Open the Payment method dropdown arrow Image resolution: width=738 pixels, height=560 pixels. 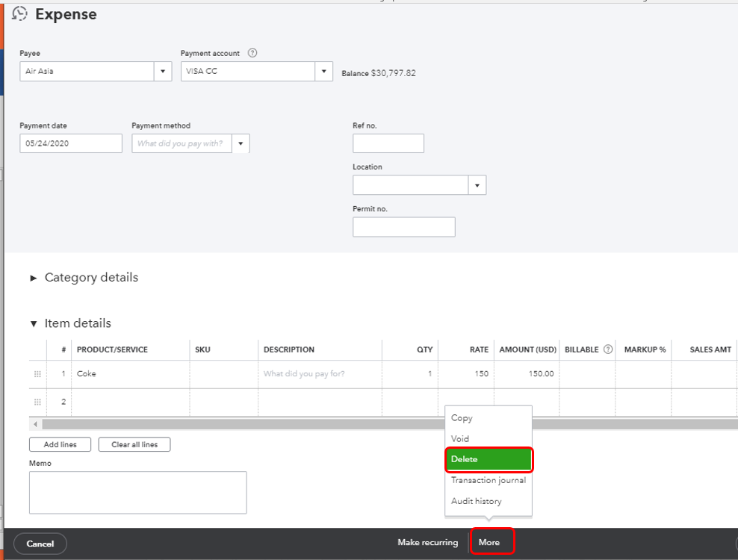241,143
